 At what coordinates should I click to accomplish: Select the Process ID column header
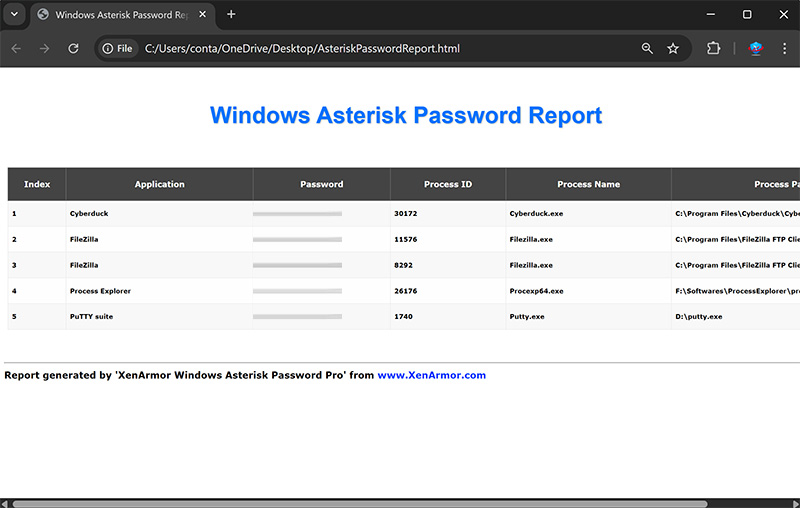[x=448, y=184]
